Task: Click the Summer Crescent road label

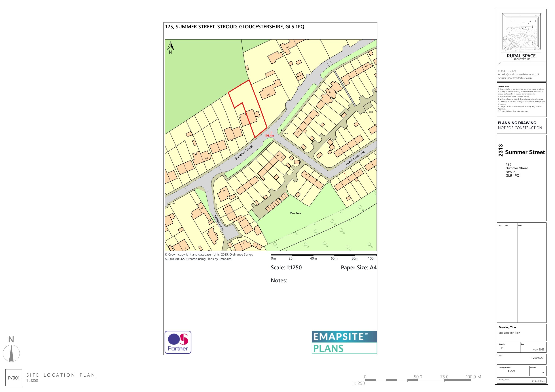Action: coord(355,158)
